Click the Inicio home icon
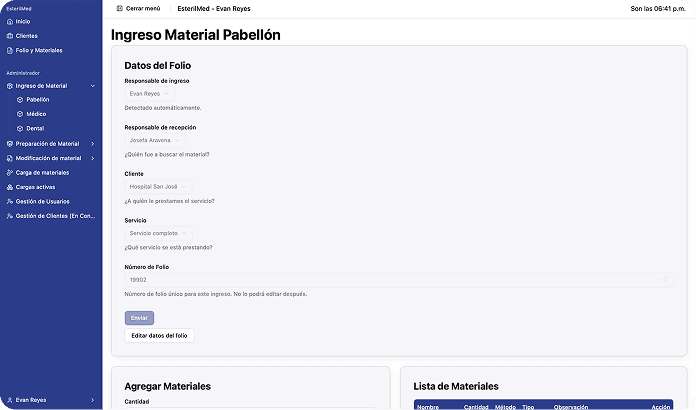The width and height of the screenshot is (696, 410). tap(10, 21)
